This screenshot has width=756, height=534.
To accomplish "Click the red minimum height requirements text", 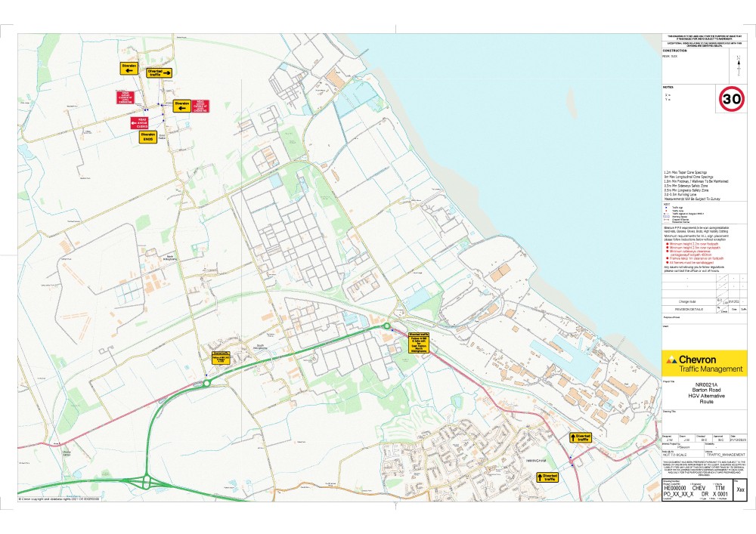I will [x=694, y=247].
